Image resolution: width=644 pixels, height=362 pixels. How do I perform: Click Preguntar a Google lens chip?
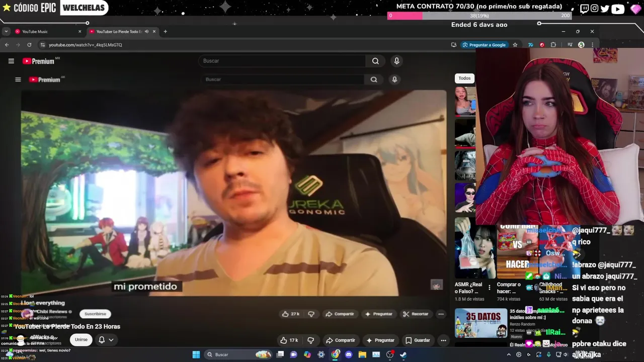click(x=484, y=45)
